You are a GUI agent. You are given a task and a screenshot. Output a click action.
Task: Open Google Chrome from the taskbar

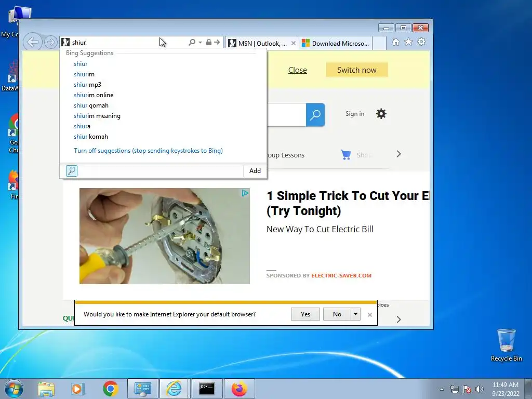pyautogui.click(x=111, y=389)
